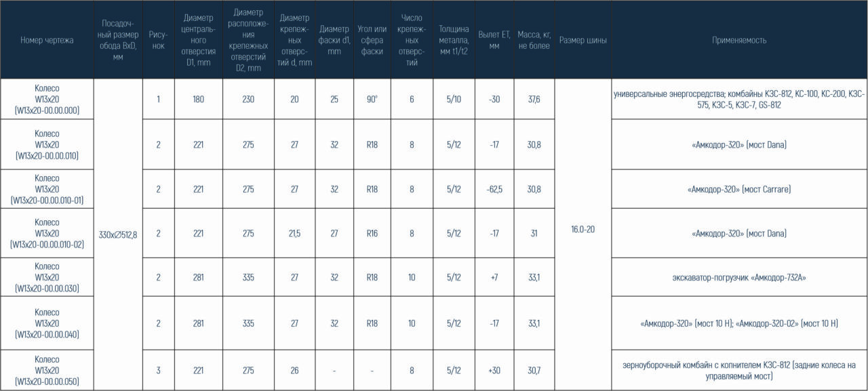Select the 'экскаватор-погрузчик Амкодор-732А' cell
Image resolution: width=868 pixels, height=391 pixels.
[x=739, y=278]
